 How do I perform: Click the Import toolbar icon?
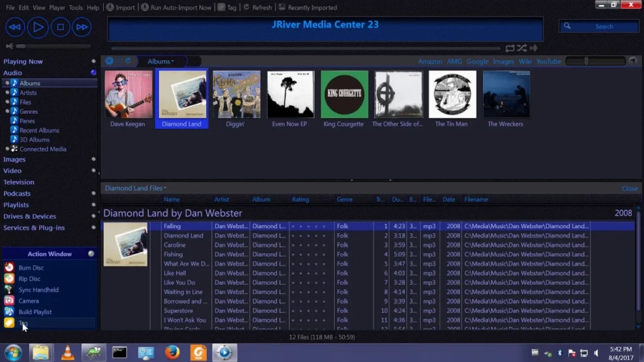[121, 8]
